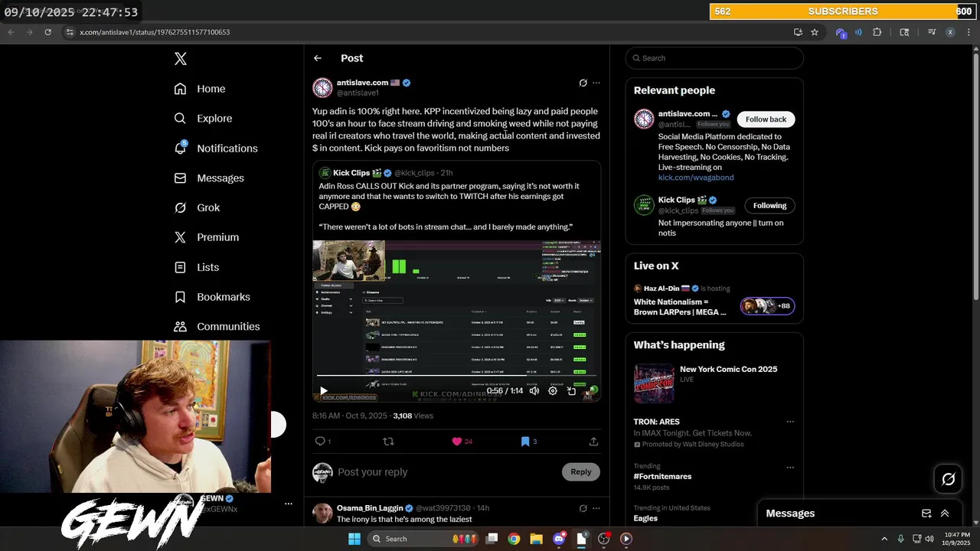Open OBS Studio from the taskbar
Viewport: 980px width, 551px height.
click(604, 539)
